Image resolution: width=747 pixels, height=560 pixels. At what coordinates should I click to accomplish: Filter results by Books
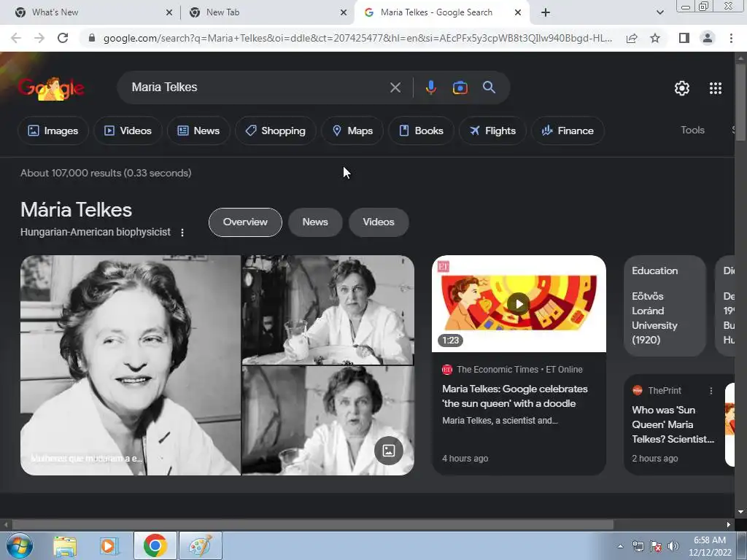[421, 131]
